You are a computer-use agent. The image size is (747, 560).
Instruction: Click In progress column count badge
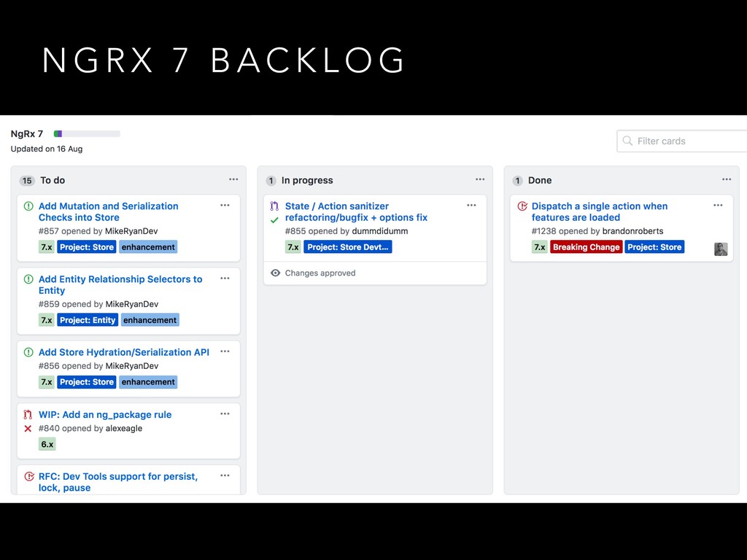tap(271, 181)
